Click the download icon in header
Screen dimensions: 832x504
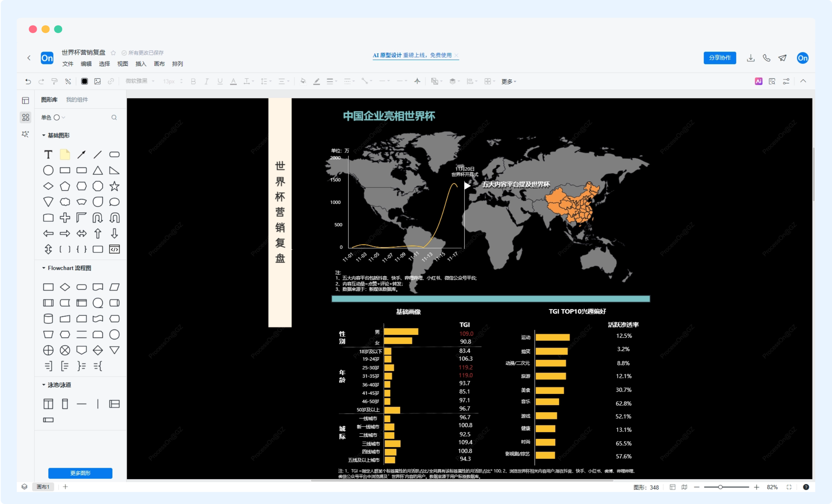tap(751, 58)
